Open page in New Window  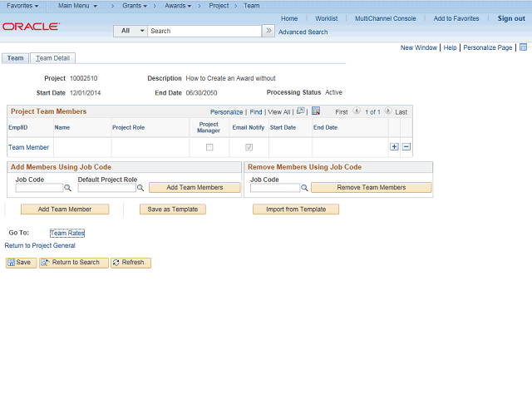click(419, 47)
